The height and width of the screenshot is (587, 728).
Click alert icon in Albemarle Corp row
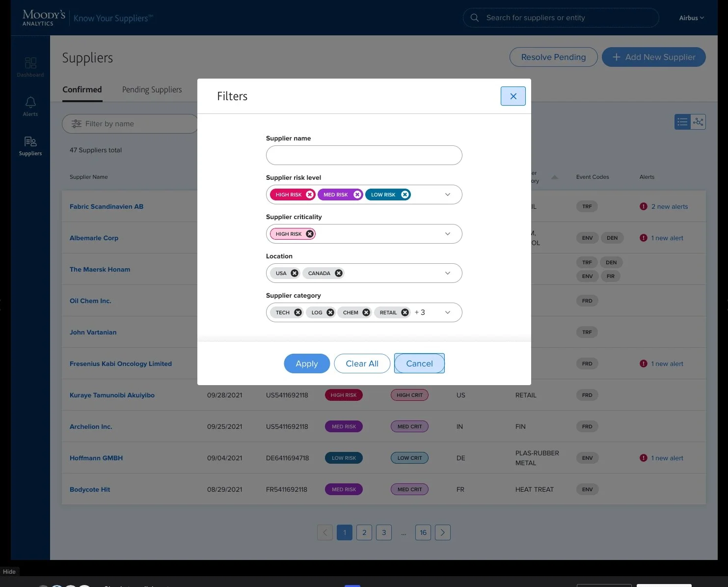[644, 238]
